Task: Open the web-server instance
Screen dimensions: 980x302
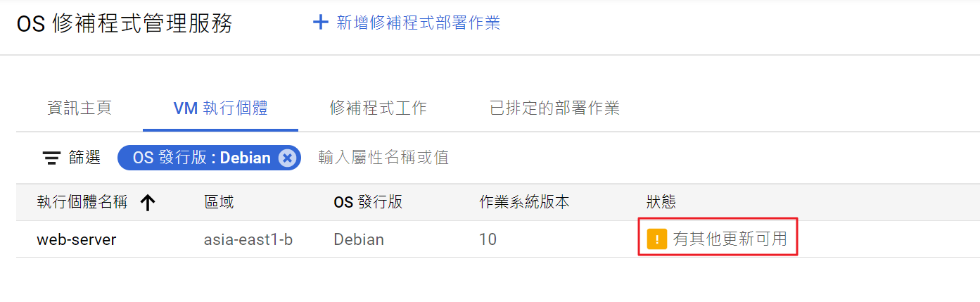Action: pos(76,239)
